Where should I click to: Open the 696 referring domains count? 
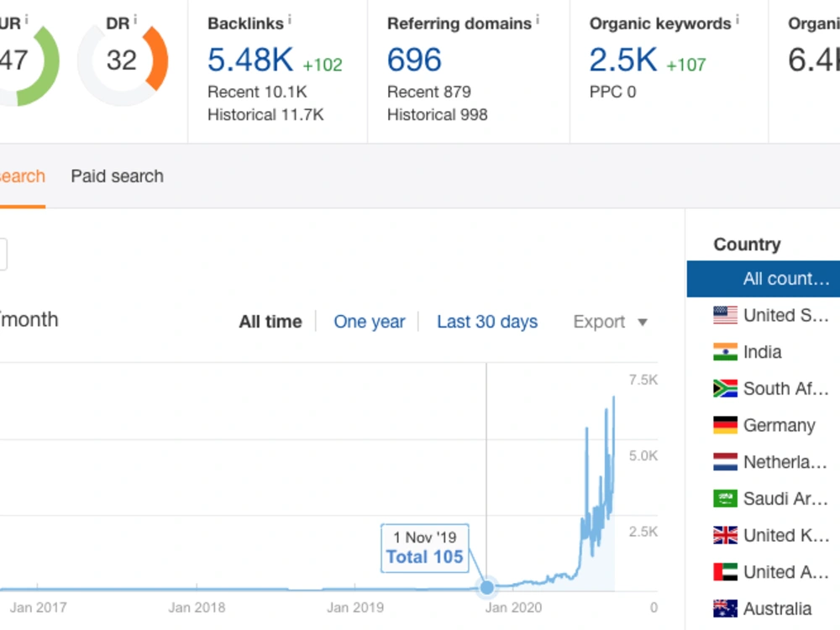point(414,60)
